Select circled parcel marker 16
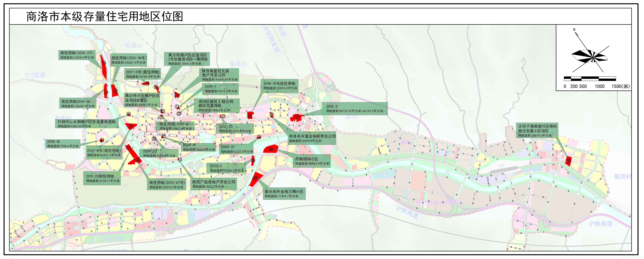 point(104,63)
